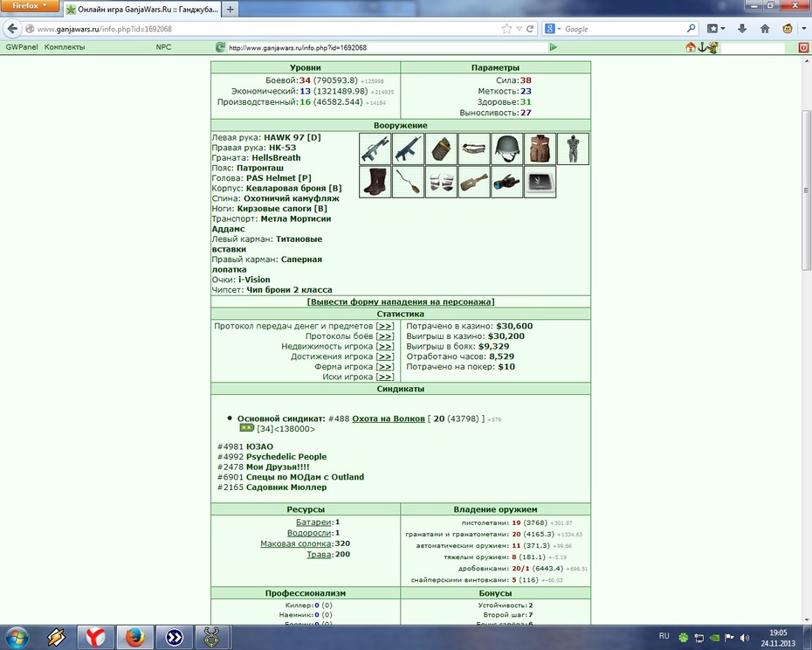Open Ферма игрока arrow link
Screen dimensions: 812x650
click(385, 366)
